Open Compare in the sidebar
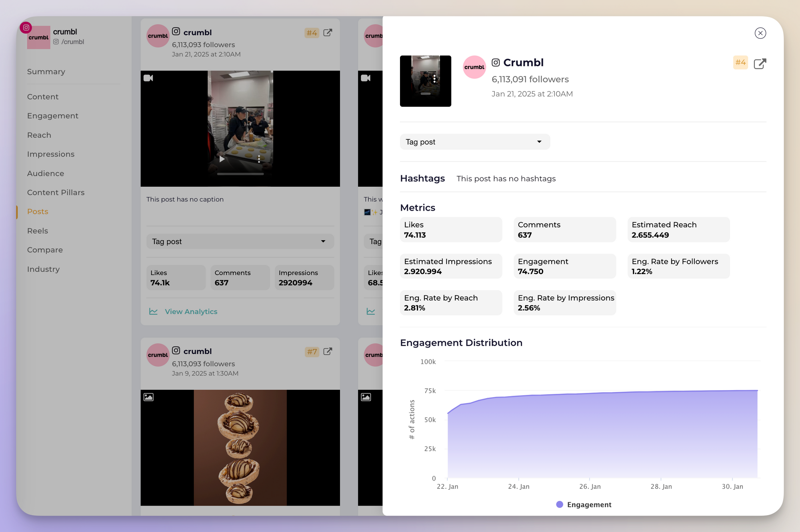The width and height of the screenshot is (800, 532). (x=45, y=250)
